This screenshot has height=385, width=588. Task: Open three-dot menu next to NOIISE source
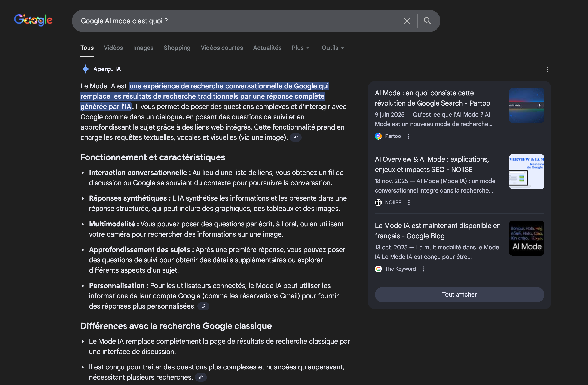click(409, 203)
